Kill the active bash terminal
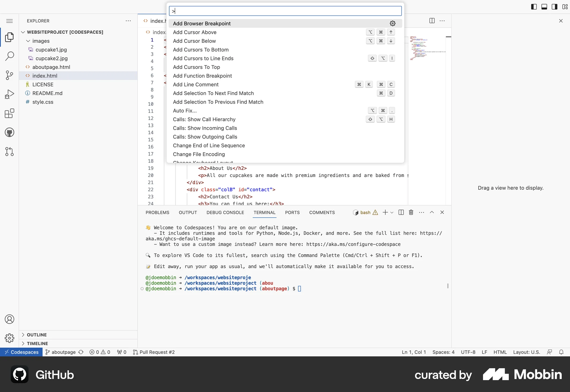Viewport: 570px width, 392px height. 411,212
